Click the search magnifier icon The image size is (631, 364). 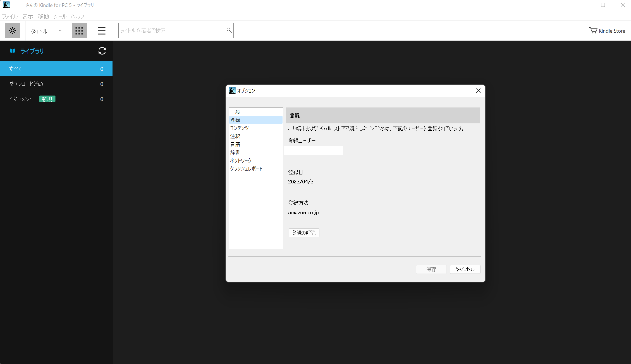pos(229,30)
